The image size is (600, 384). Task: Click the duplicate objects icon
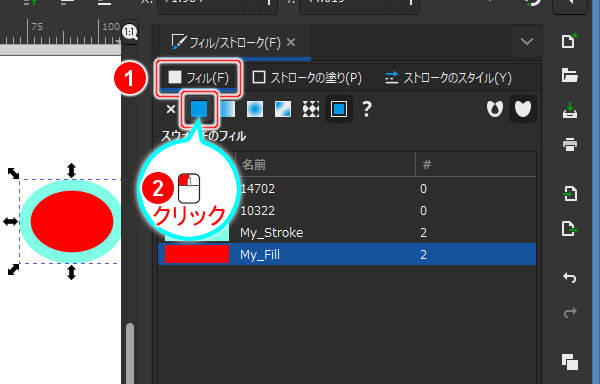tap(569, 362)
